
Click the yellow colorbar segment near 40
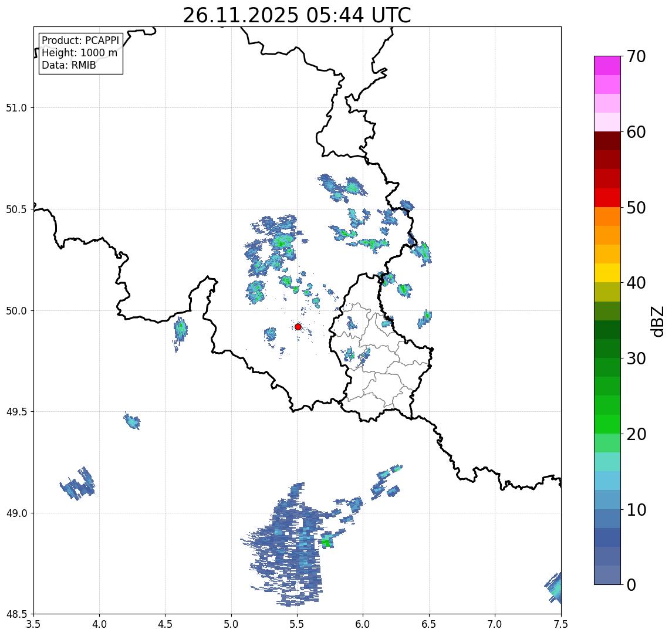607,273
